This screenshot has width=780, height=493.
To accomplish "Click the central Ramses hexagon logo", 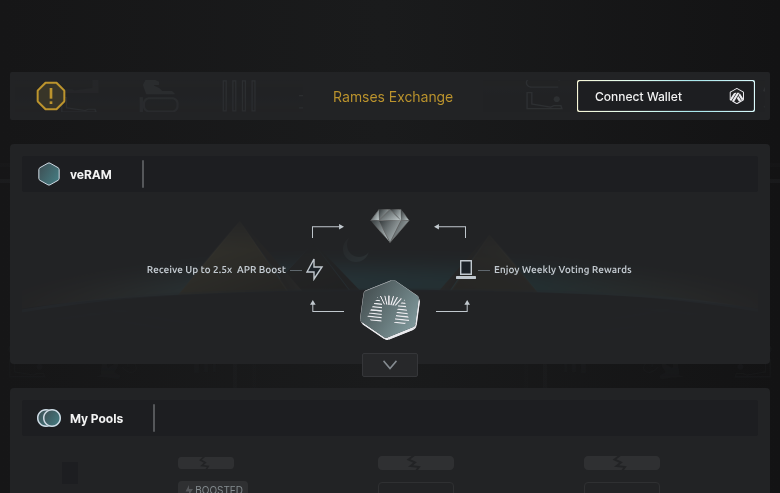I will click(x=390, y=310).
